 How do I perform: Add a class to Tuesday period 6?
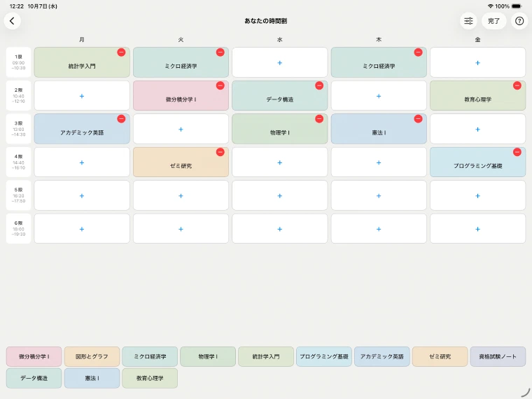point(181,229)
